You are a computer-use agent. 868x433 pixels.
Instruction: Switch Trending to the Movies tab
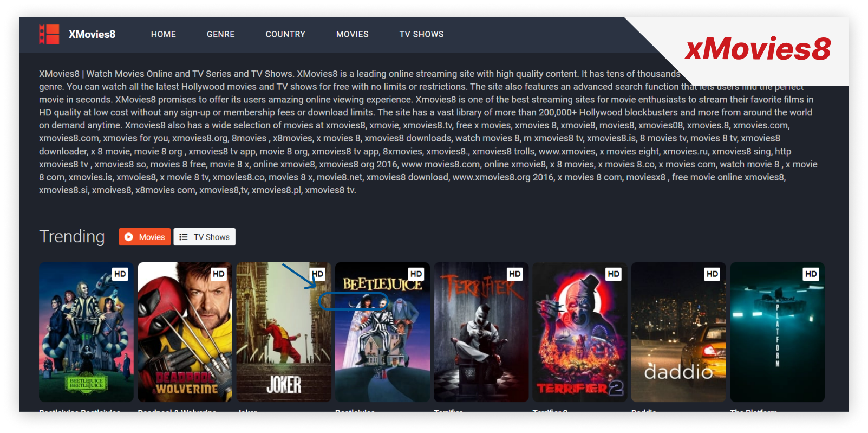tap(145, 237)
